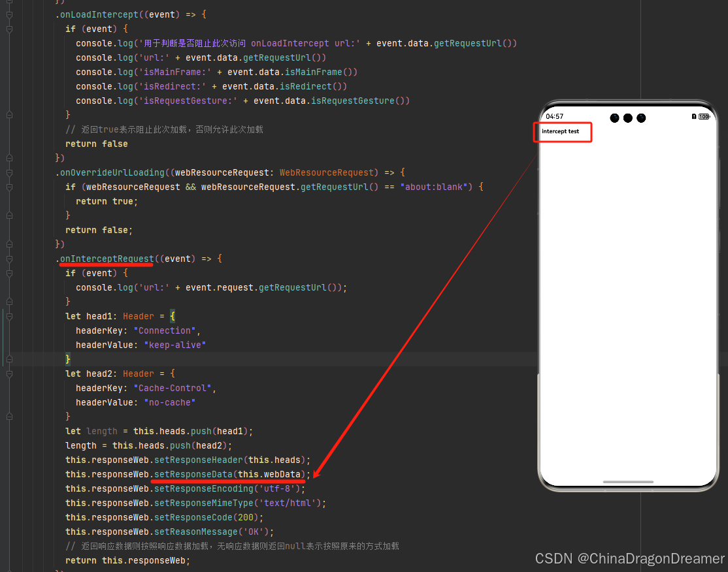728x572 pixels.
Task: Click the "about:blank" string literal
Action: point(434,187)
